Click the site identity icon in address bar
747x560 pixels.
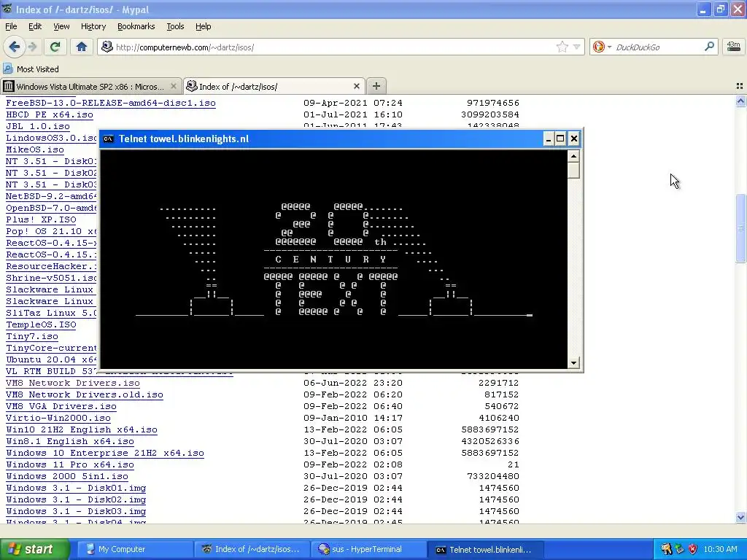[x=107, y=47]
